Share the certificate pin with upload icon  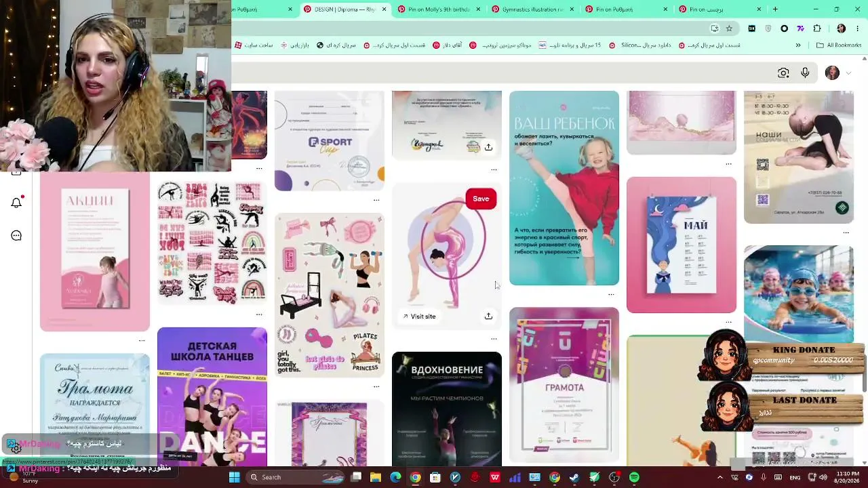[x=488, y=147]
